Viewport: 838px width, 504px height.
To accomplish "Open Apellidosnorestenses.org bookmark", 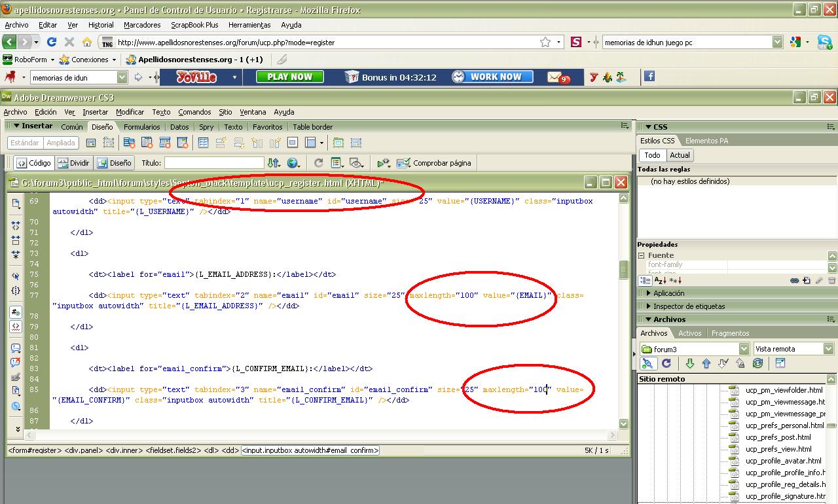I will (194, 60).
